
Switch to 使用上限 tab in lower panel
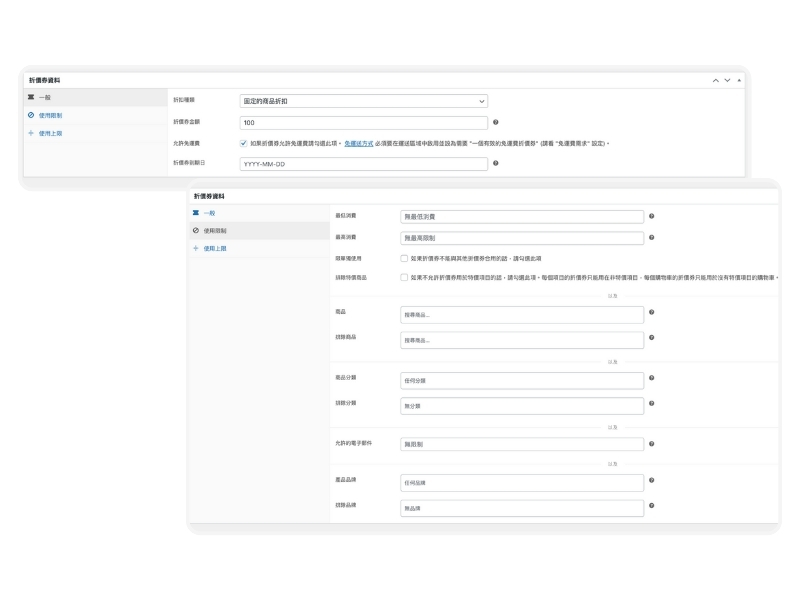point(214,248)
